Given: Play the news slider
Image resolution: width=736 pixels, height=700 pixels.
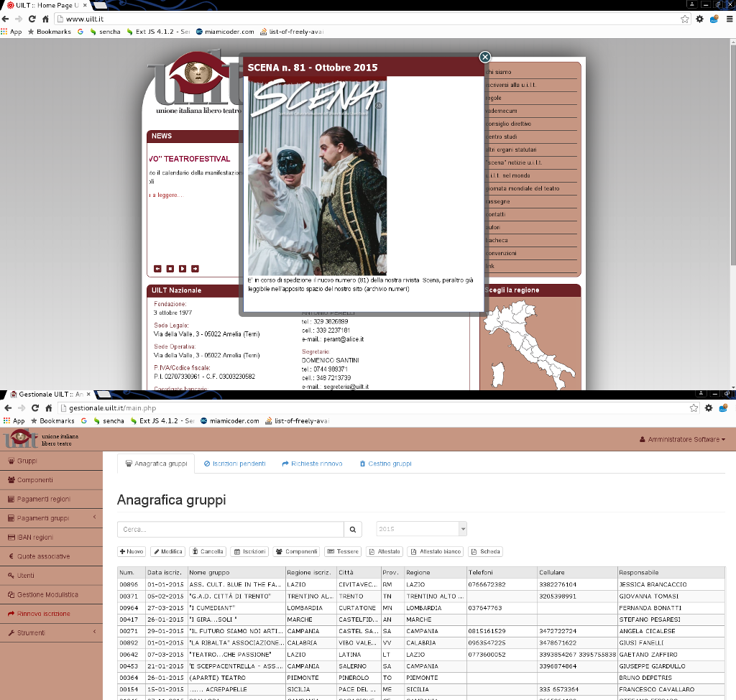Looking at the screenshot, I should point(183,269).
